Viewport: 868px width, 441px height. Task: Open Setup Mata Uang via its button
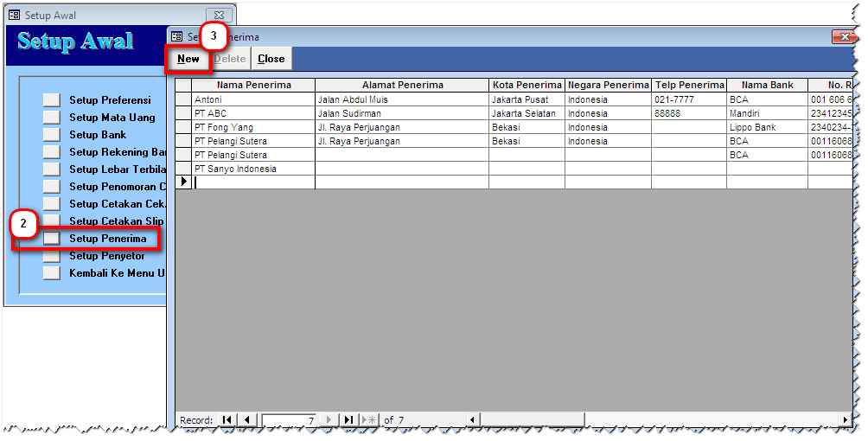point(52,118)
